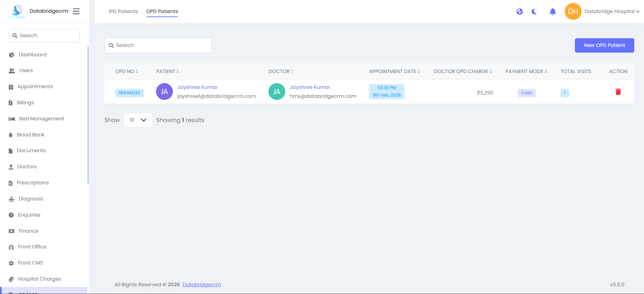The height and width of the screenshot is (294, 644).
Task: Open the Show 10 per-page dropdown
Action: tap(138, 120)
